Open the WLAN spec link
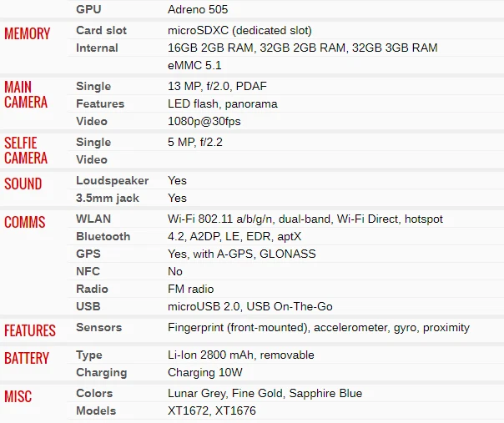This screenshot has width=504, height=423. 93,219
